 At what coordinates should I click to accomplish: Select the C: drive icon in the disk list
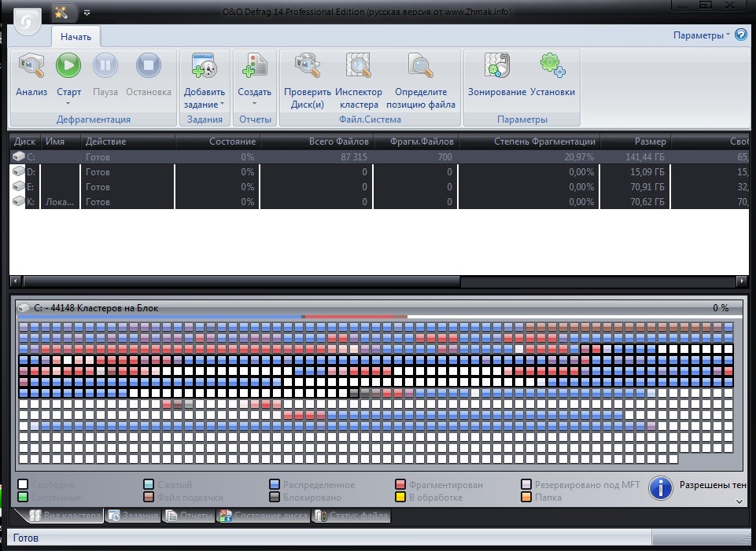pyautogui.click(x=18, y=156)
